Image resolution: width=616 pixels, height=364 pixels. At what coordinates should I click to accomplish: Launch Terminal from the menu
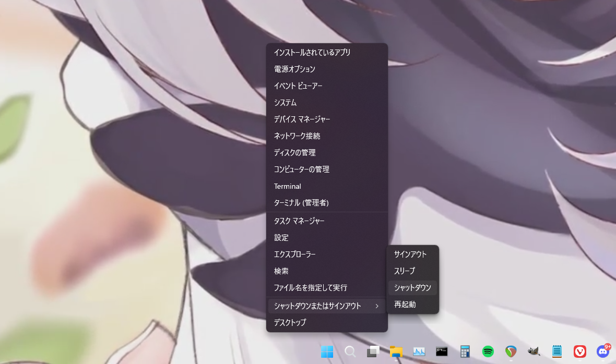tap(327, 186)
